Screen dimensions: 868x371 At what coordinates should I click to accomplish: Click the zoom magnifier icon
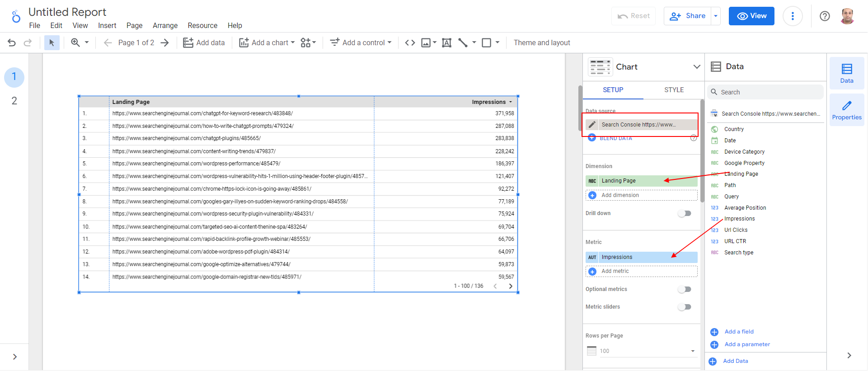(x=75, y=42)
